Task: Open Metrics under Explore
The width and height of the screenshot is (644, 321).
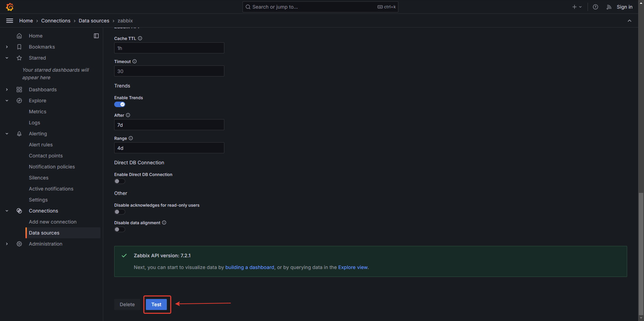Action: pos(37,112)
